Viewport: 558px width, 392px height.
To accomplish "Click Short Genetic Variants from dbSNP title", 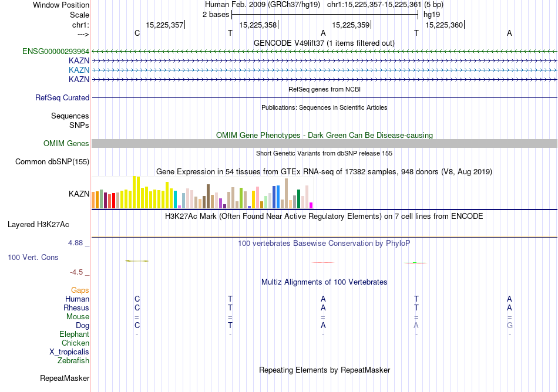I will (324, 153).
